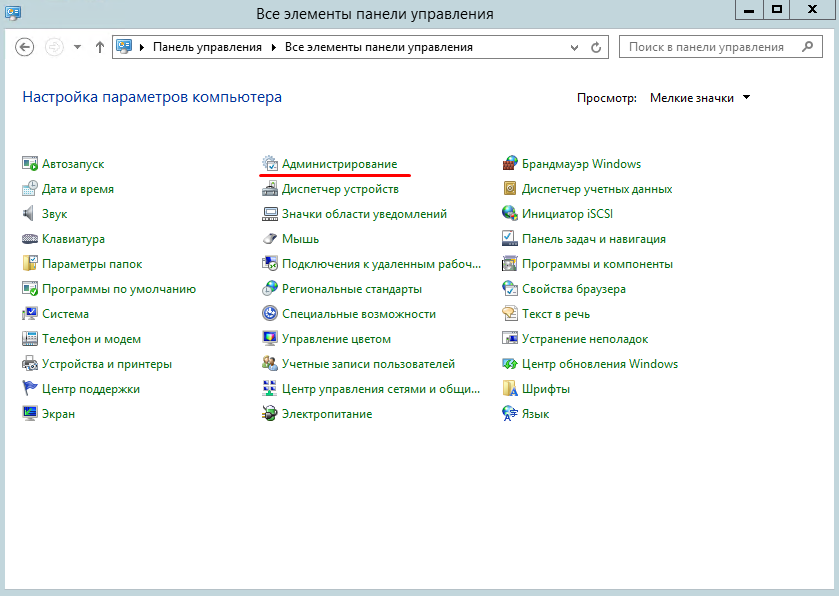The height and width of the screenshot is (596, 839).
Task: Open the Система computer icon
Action: pos(29,314)
